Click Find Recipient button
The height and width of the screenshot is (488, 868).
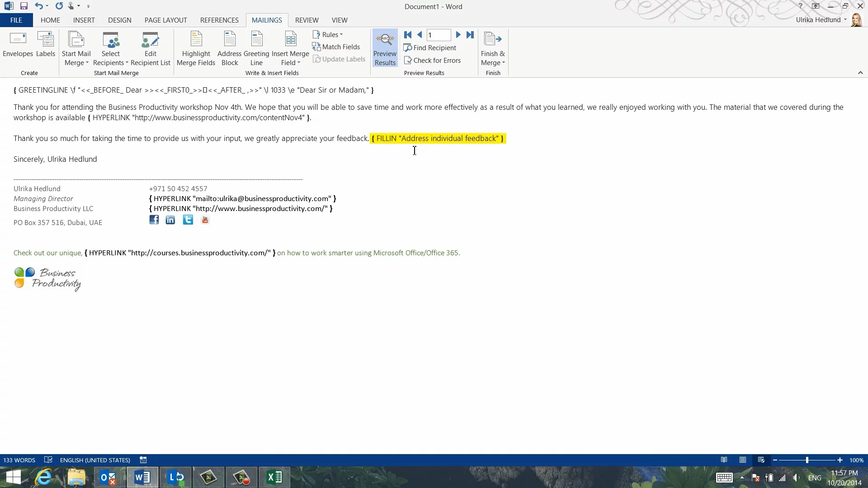[x=430, y=48]
